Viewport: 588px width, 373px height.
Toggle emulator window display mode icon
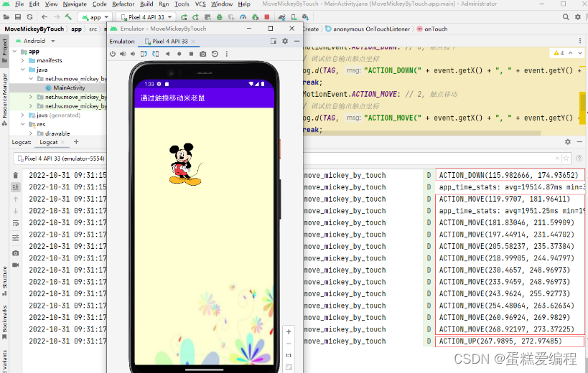pos(274,41)
